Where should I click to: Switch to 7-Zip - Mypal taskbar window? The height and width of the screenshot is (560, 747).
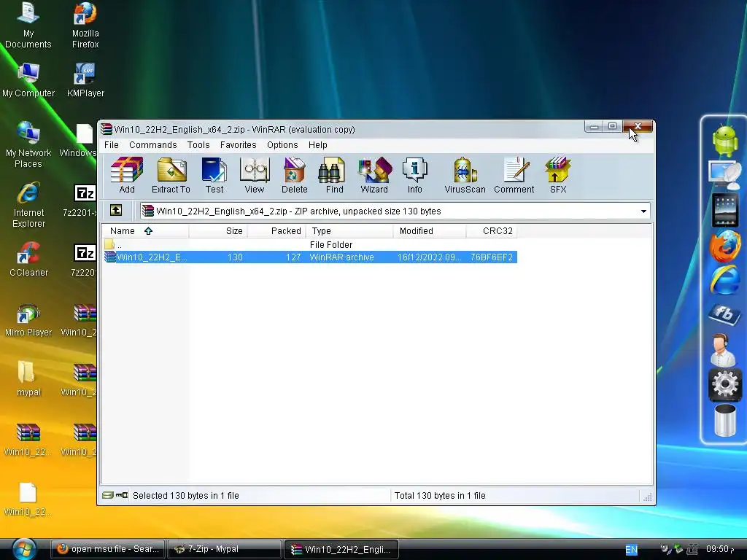(225, 549)
